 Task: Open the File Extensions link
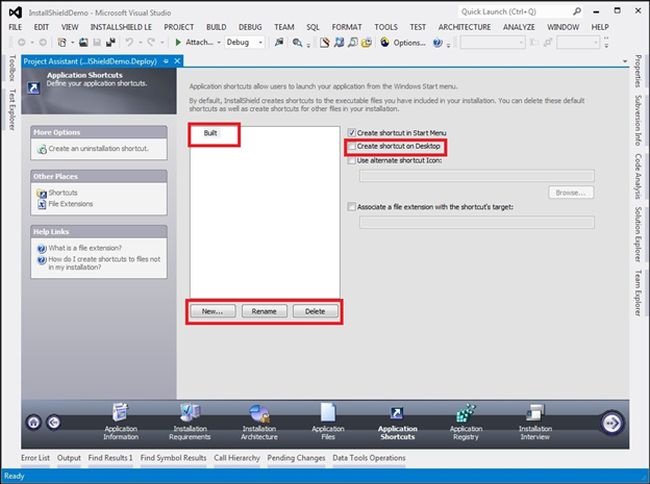click(x=70, y=204)
